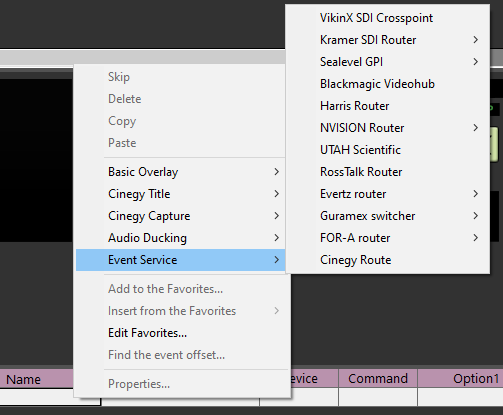Click the empty cell under Command column
The width and height of the screenshot is (503, 415).
coord(378,397)
